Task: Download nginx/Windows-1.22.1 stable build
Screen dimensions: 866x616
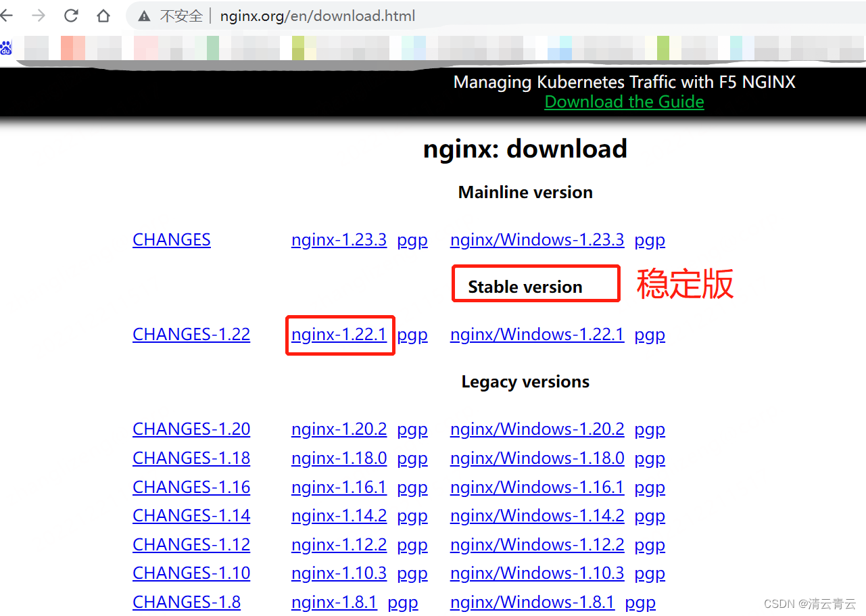Action: point(537,335)
